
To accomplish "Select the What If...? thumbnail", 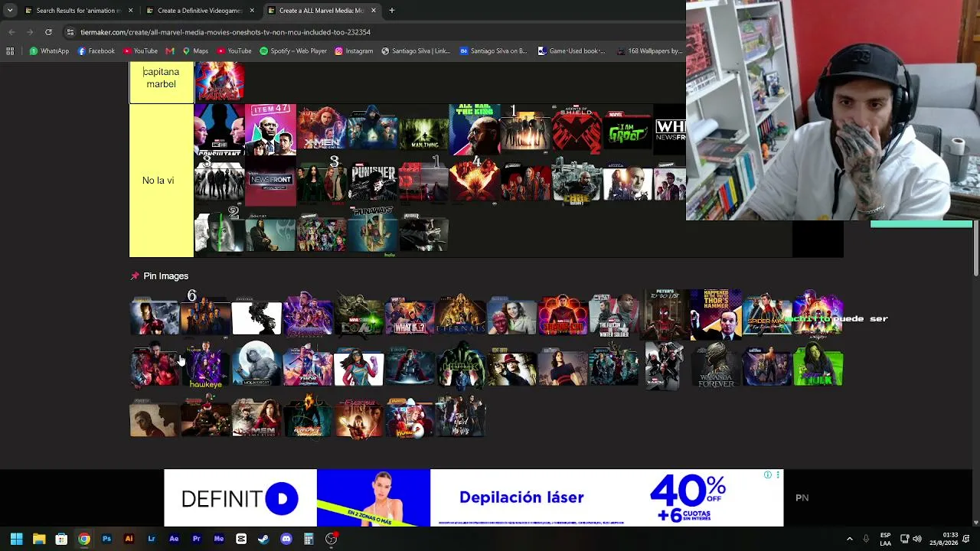I will (x=410, y=315).
